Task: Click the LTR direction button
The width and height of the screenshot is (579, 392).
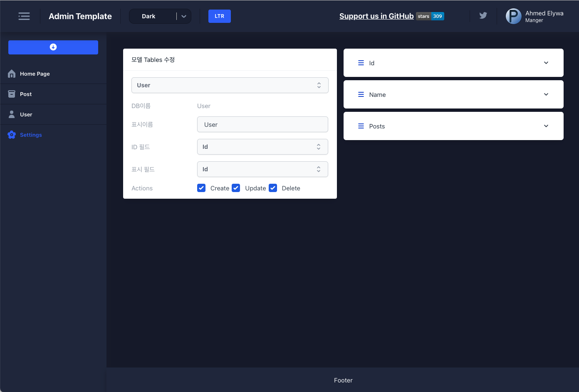Action: 219,16
